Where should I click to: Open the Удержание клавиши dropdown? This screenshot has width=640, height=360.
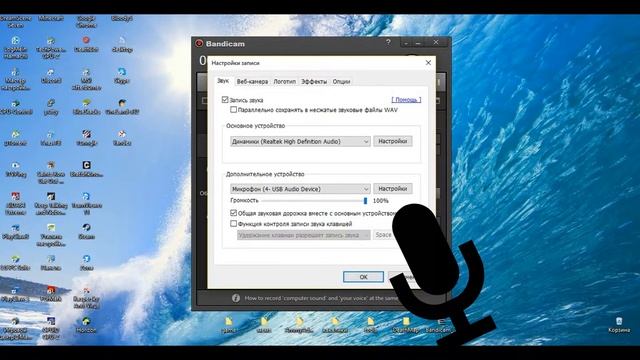click(304, 235)
